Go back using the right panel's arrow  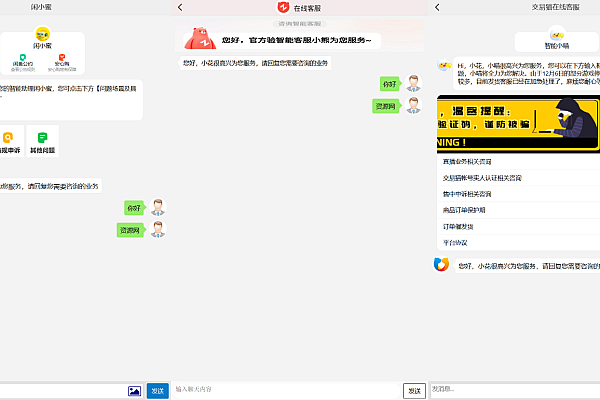tap(437, 7)
